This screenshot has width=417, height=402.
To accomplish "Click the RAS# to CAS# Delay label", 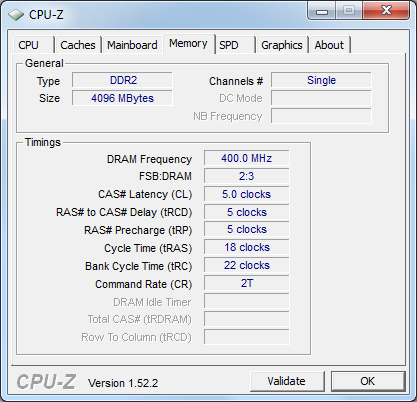I will coord(124,212).
